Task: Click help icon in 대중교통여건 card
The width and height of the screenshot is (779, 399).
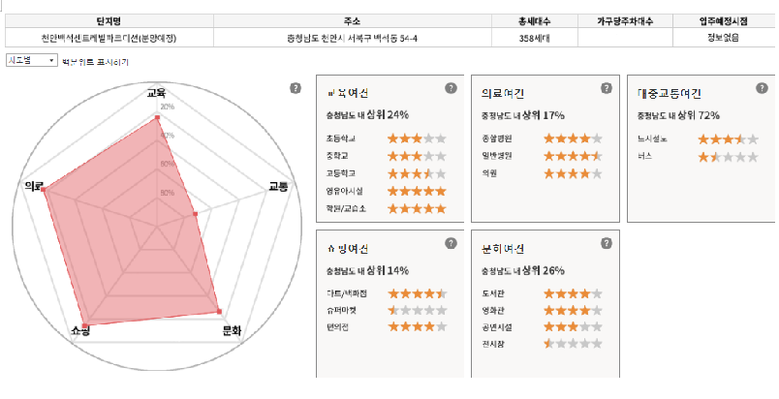Action: pos(762,88)
